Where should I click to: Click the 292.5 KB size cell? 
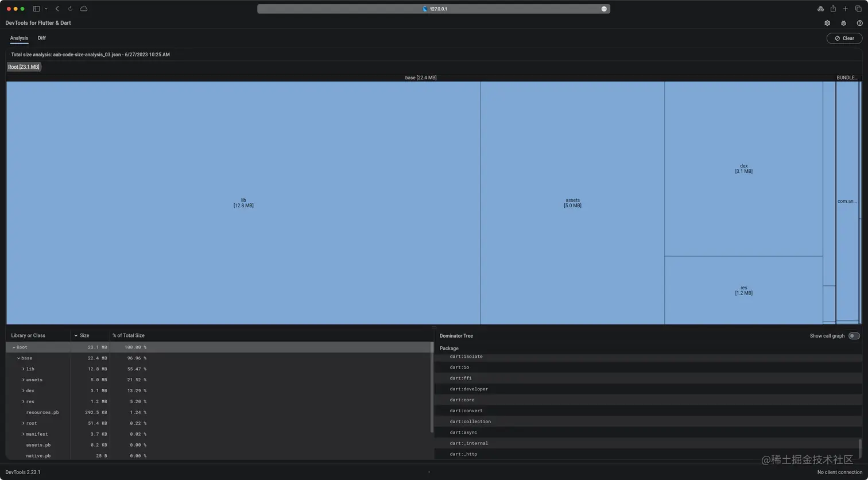point(96,412)
